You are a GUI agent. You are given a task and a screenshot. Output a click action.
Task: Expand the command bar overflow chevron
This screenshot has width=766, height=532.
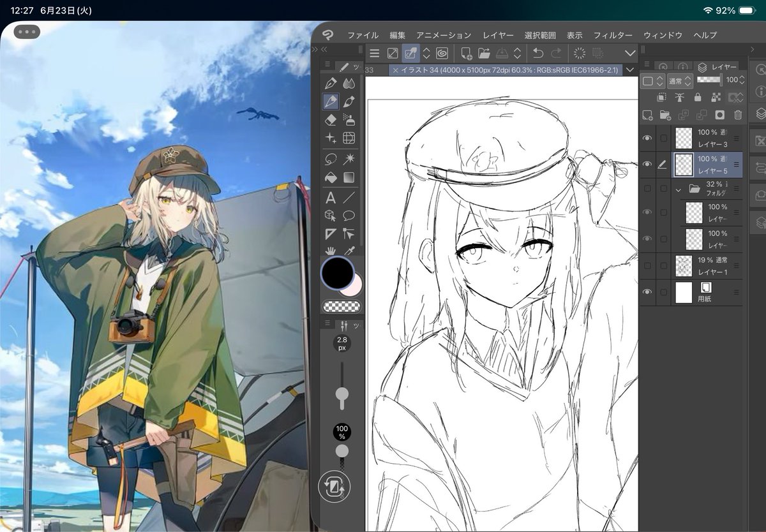tap(630, 54)
